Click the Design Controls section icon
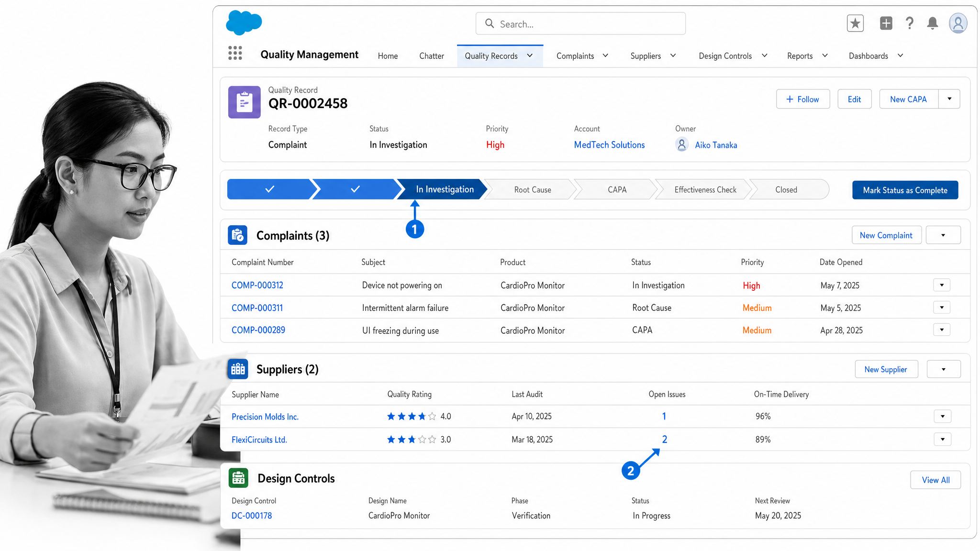The width and height of the screenshot is (980, 551). point(238,478)
